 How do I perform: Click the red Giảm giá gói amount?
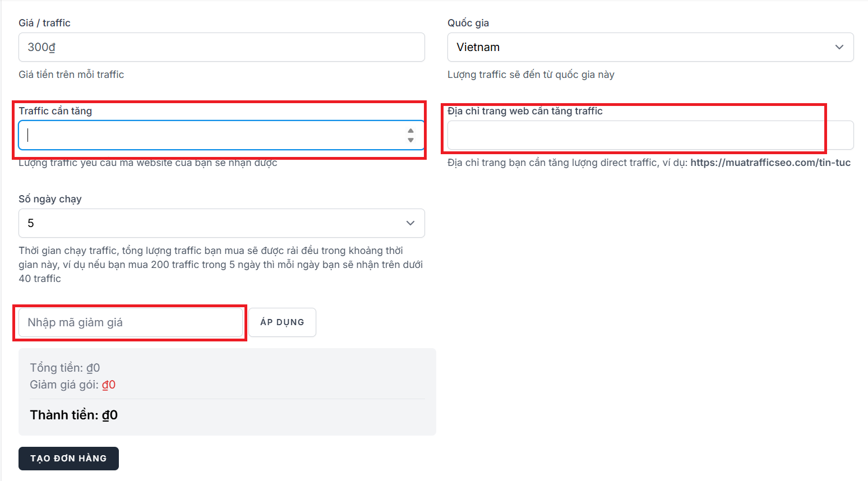coord(109,385)
